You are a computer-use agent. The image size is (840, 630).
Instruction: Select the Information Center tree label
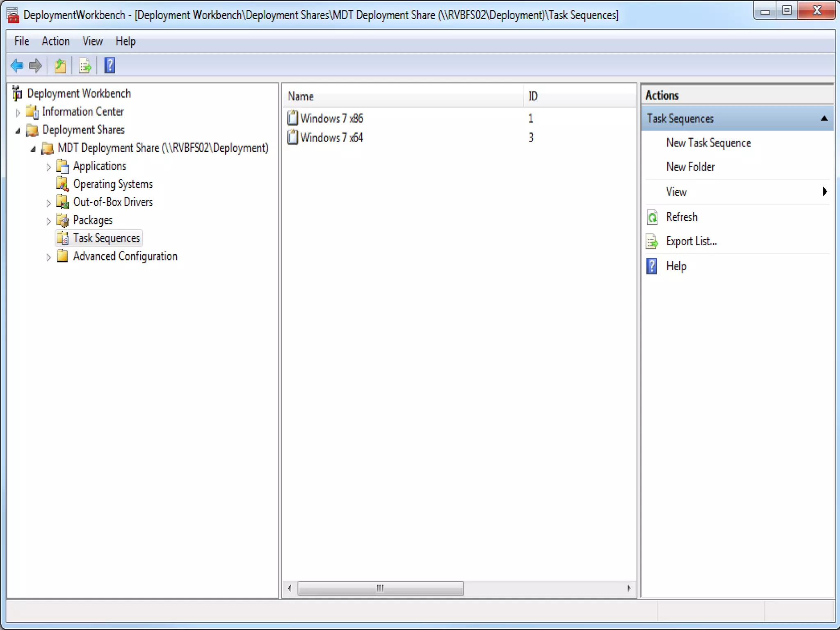pyautogui.click(x=83, y=112)
